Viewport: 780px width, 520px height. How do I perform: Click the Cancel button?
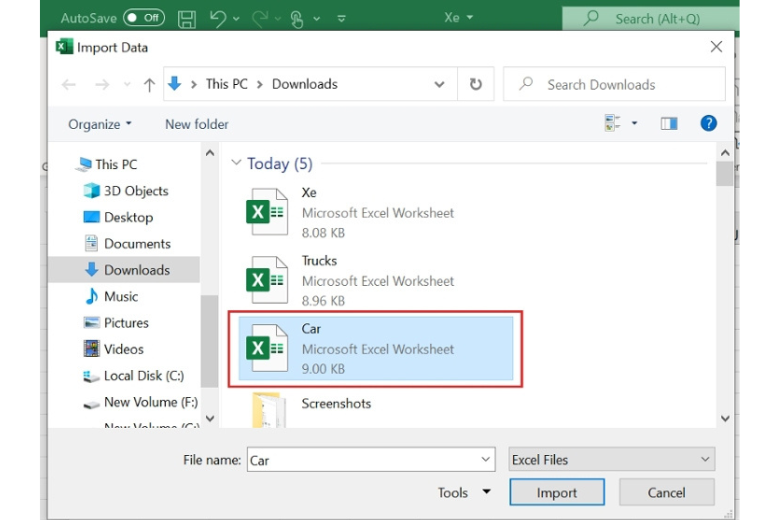[666, 492]
